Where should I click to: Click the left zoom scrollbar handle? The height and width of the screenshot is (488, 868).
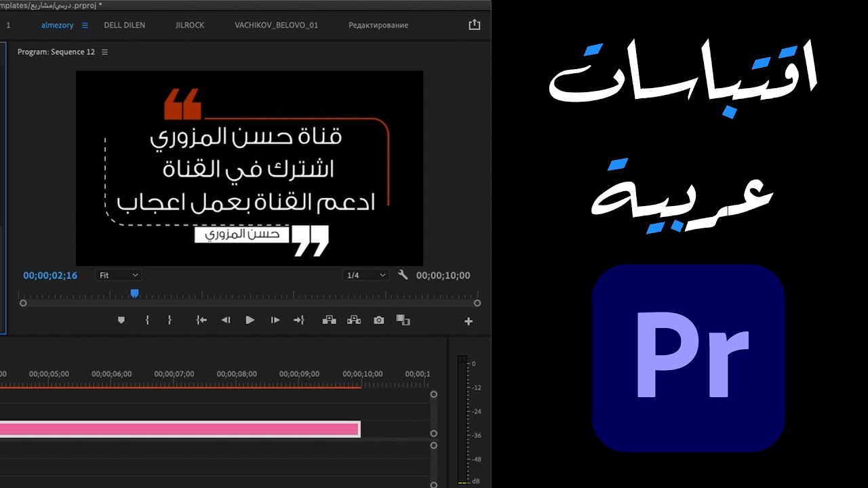(23, 303)
